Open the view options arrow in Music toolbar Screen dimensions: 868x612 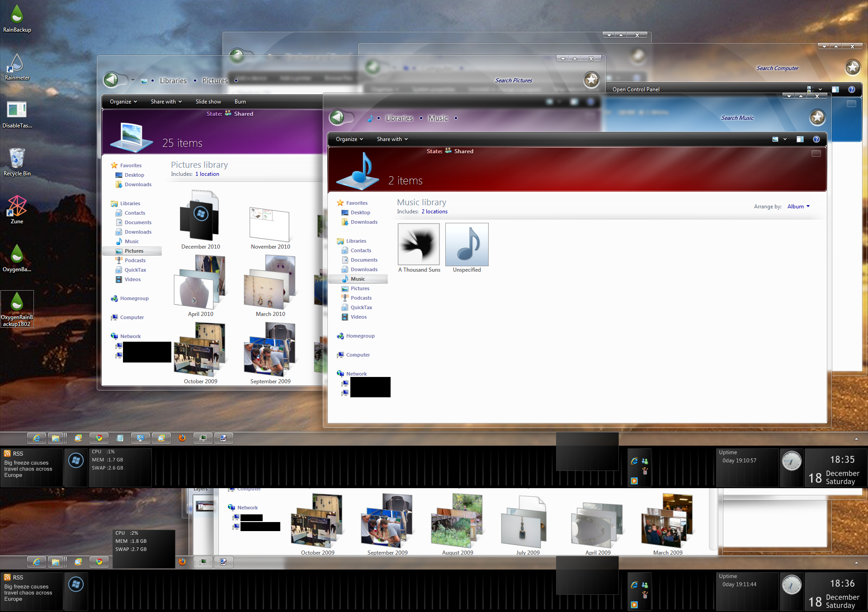pyautogui.click(x=785, y=139)
